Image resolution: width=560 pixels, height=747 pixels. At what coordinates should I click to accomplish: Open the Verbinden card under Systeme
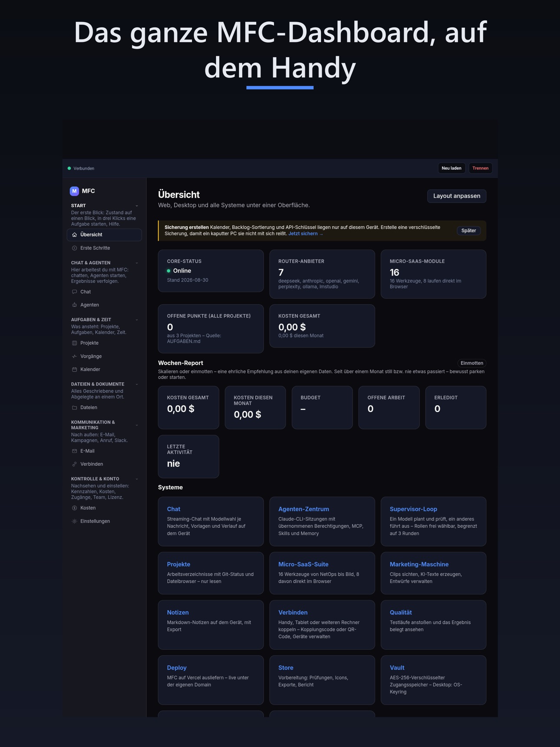tap(322, 625)
